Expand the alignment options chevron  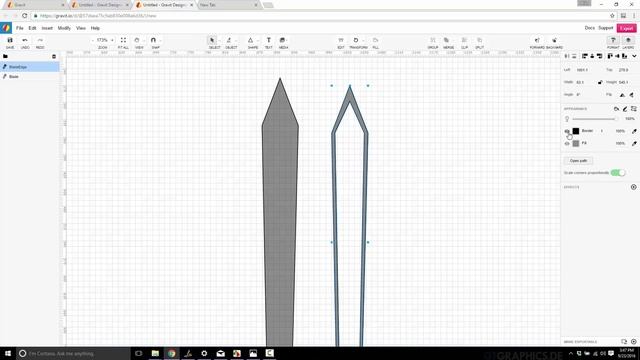634,56
